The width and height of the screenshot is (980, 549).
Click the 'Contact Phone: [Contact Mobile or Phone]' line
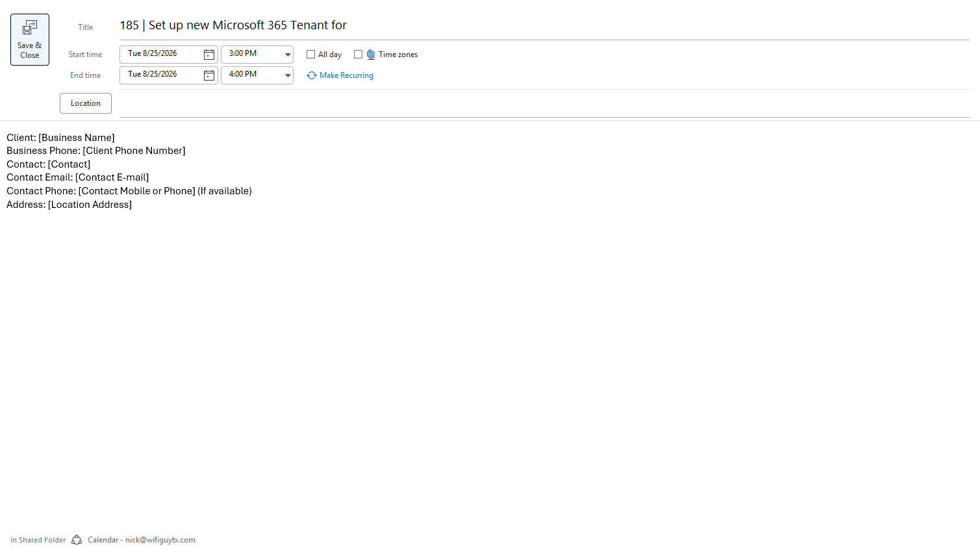(129, 191)
